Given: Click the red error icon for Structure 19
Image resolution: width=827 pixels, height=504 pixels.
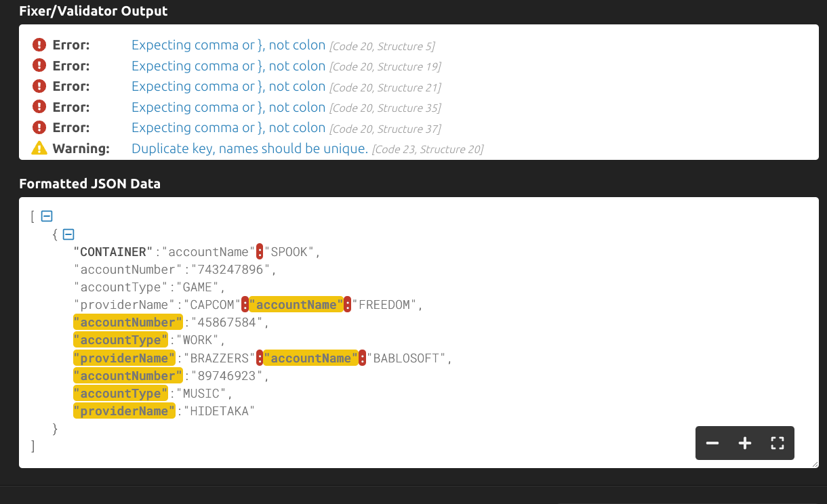Looking at the screenshot, I should [x=39, y=66].
